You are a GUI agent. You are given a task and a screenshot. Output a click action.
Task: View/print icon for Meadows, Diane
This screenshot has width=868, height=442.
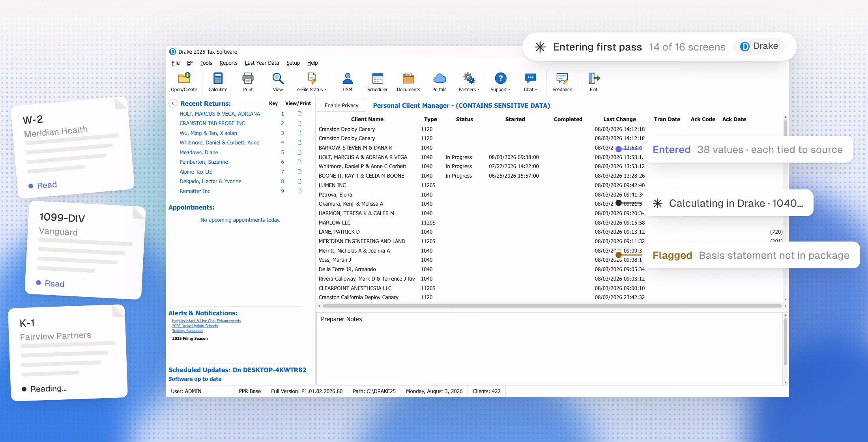[x=299, y=152]
